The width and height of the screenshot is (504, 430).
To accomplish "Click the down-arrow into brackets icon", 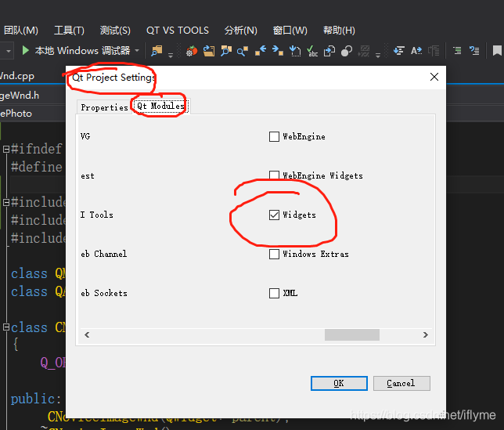I will [x=295, y=51].
